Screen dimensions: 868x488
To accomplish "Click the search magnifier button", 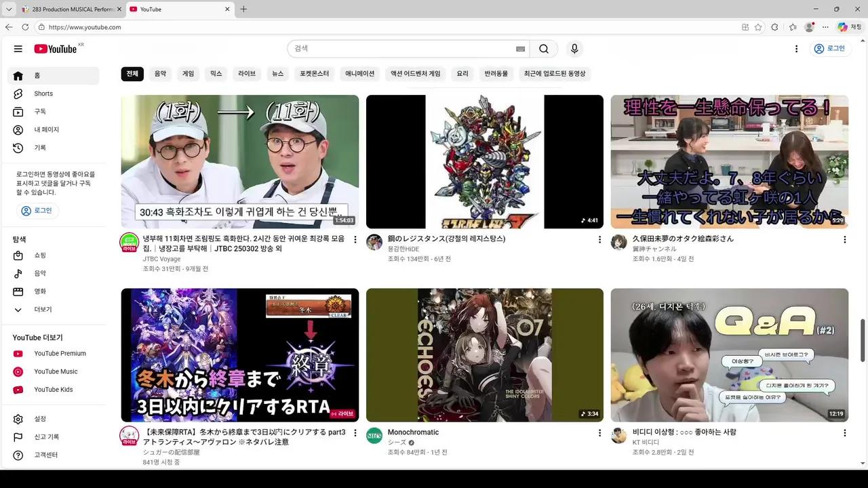I will point(544,49).
